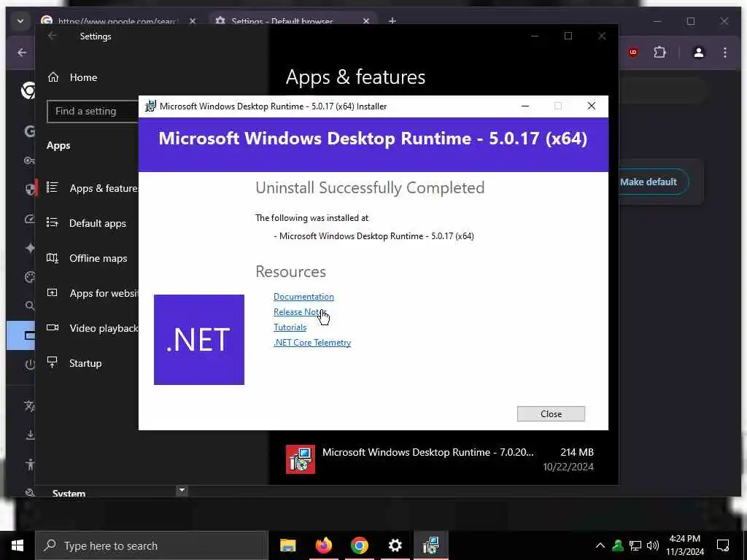Show hidden system tray icons
Viewport: 747px width, 560px height.
tap(600, 545)
